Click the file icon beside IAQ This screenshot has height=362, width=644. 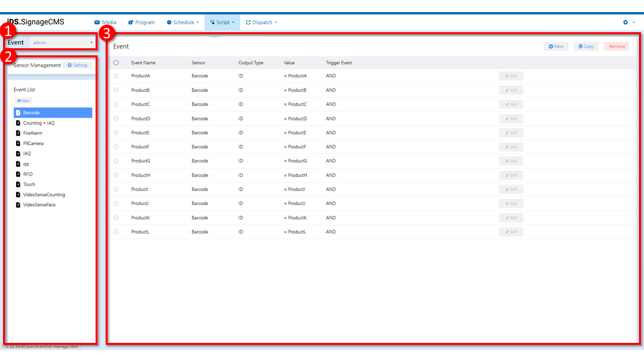click(x=18, y=154)
